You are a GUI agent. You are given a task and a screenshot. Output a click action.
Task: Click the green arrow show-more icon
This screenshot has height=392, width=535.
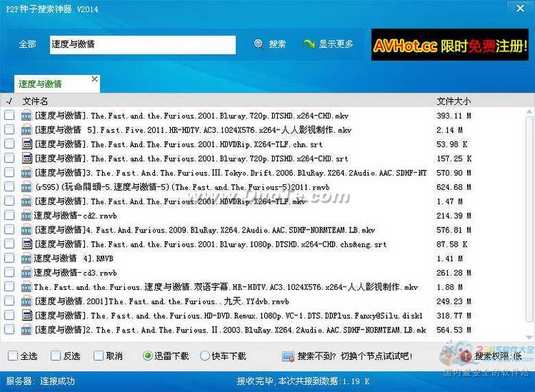[309, 44]
